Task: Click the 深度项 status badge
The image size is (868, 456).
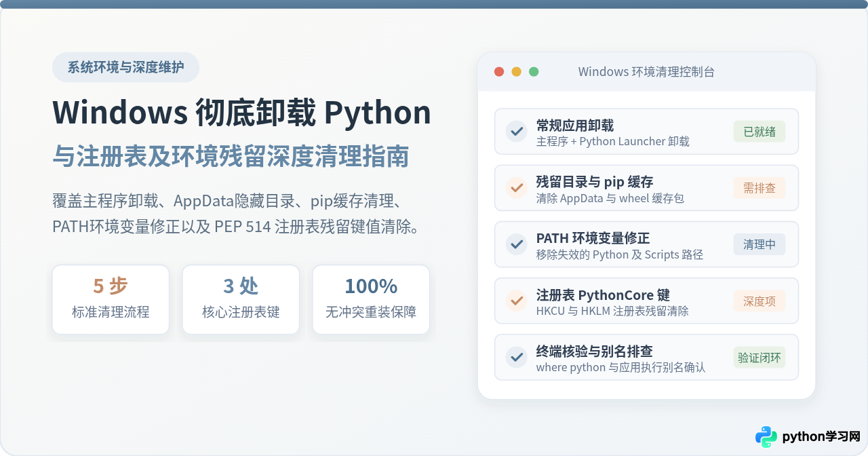Action: click(x=759, y=301)
